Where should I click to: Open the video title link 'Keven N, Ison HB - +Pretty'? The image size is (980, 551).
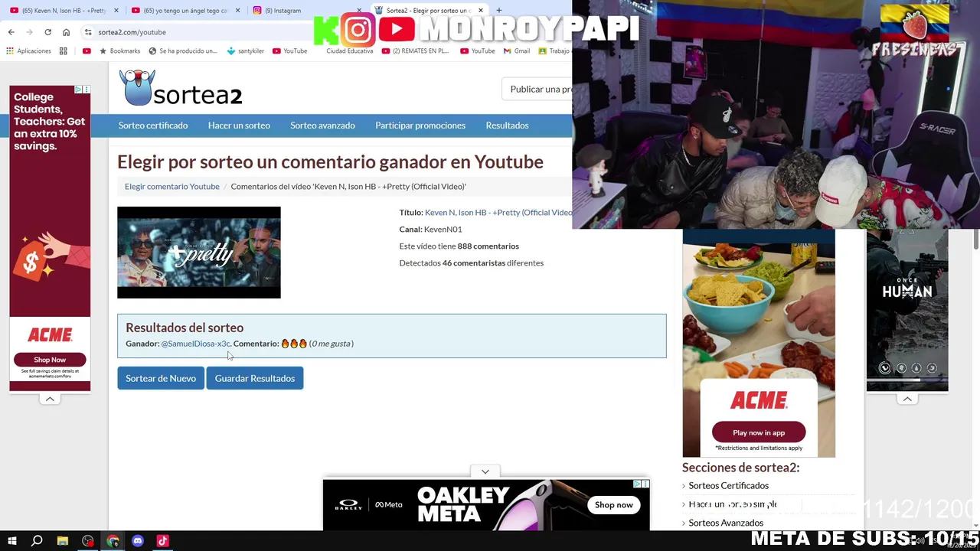(x=498, y=212)
